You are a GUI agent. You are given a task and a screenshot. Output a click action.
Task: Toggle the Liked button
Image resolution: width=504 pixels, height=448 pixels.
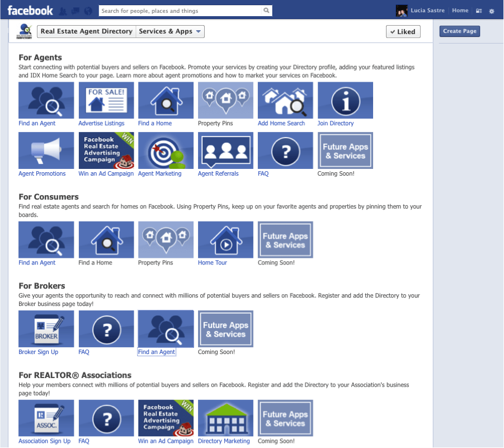tap(403, 31)
